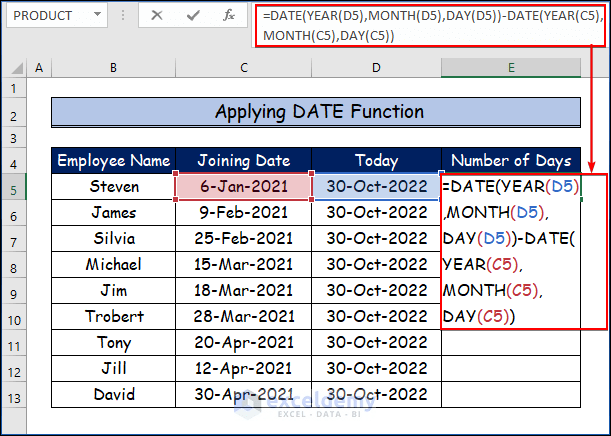Open Insert Function with the fx icon

(x=229, y=16)
